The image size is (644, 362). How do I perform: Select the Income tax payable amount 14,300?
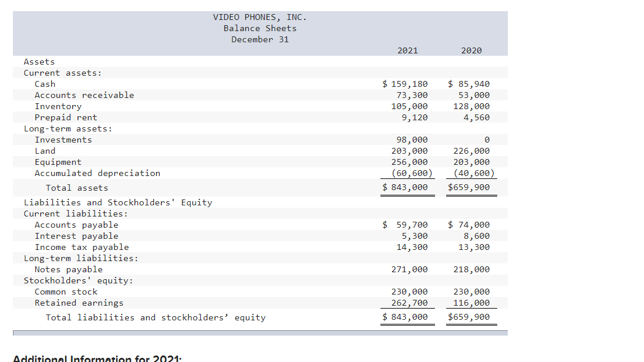click(x=417, y=246)
